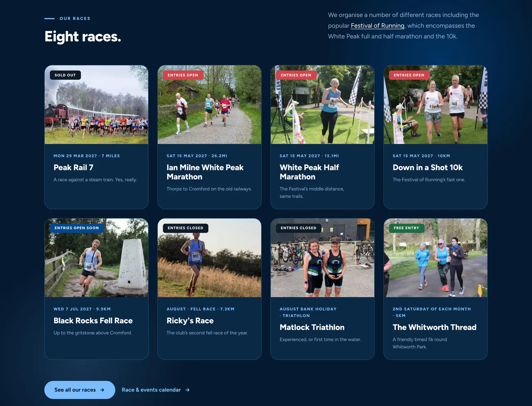Click 'Experienced, or first time in the water' text
This screenshot has height=406, width=532.
pyautogui.click(x=320, y=339)
